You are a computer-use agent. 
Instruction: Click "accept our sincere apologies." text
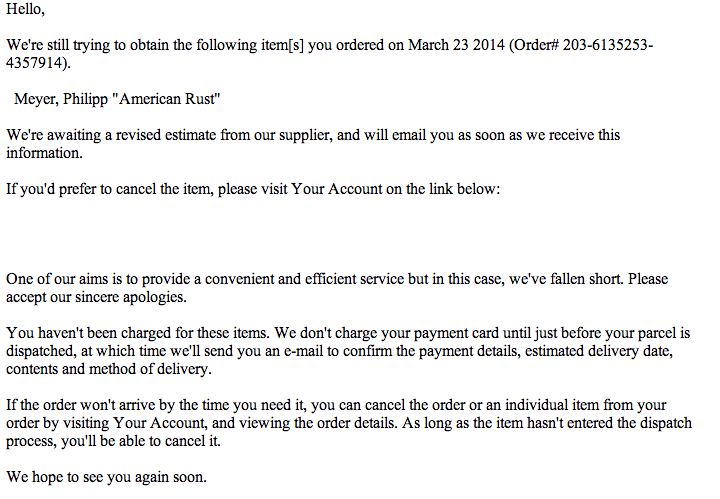click(x=96, y=297)
